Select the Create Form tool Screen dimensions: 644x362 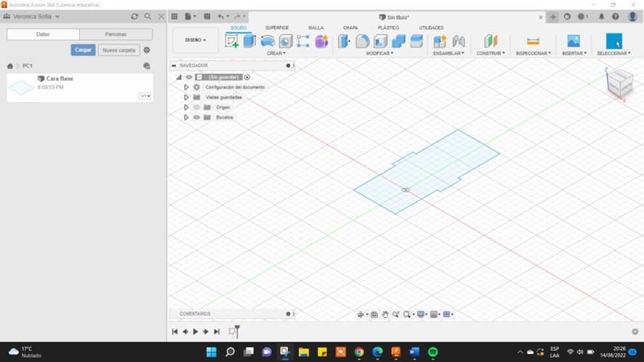tap(321, 41)
